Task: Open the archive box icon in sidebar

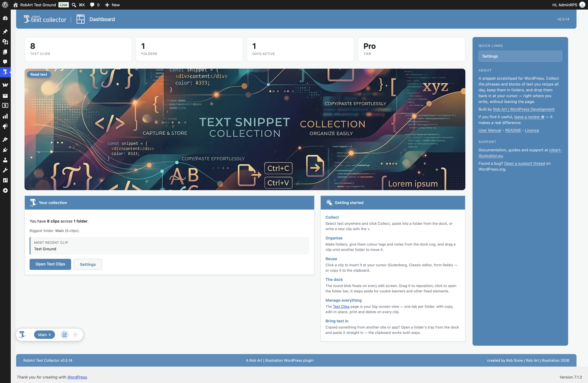Action: pyautogui.click(x=5, y=96)
